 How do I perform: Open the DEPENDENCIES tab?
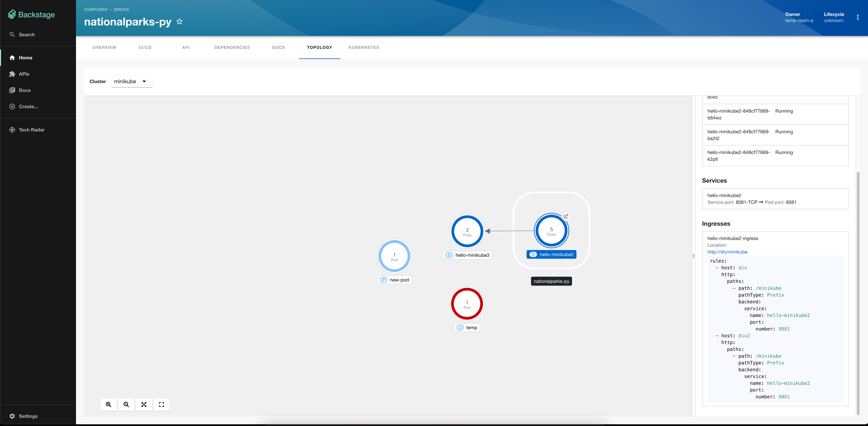click(x=232, y=47)
